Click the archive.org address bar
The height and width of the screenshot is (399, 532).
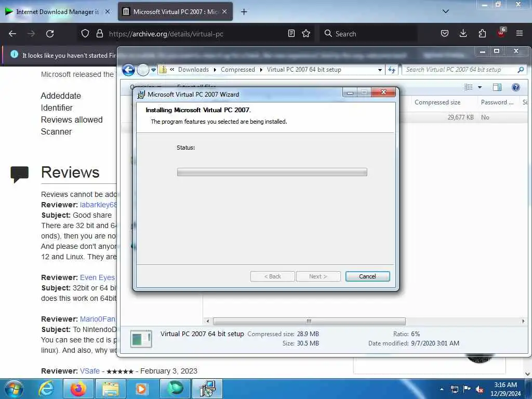(x=197, y=34)
